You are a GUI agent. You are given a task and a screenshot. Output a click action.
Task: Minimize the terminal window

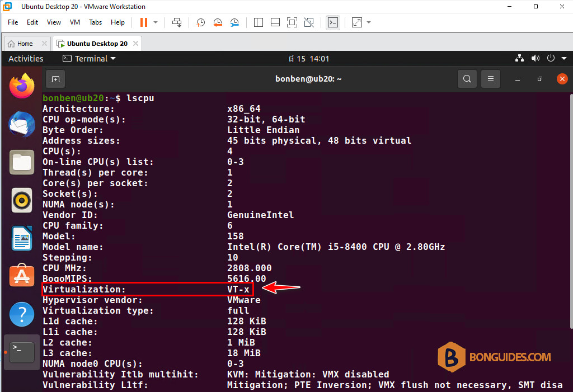(x=518, y=79)
